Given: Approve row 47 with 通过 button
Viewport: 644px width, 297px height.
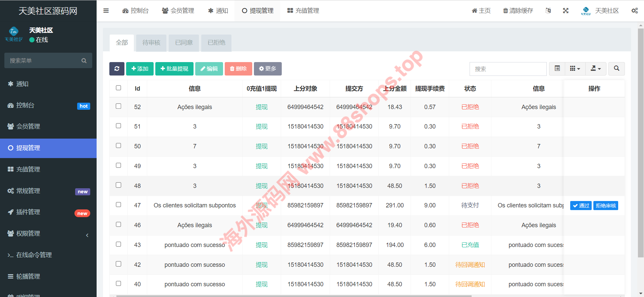Looking at the screenshot, I should tap(581, 206).
